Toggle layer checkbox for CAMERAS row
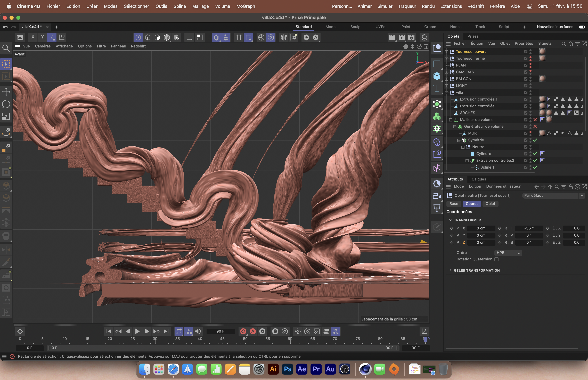This screenshot has width=588, height=380. pyautogui.click(x=526, y=72)
